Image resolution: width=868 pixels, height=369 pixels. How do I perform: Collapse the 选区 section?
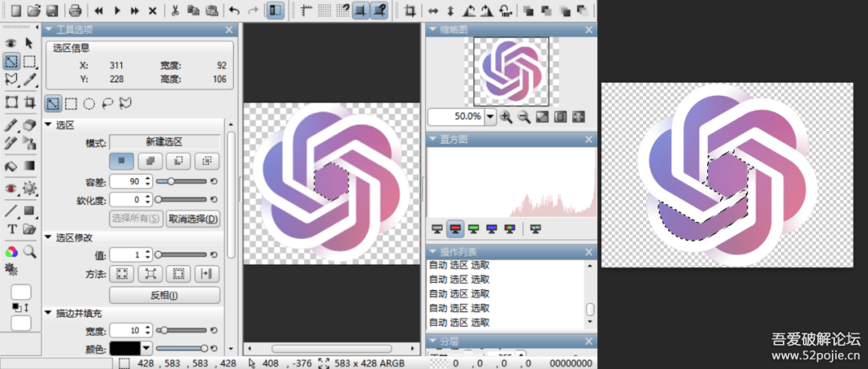point(47,125)
